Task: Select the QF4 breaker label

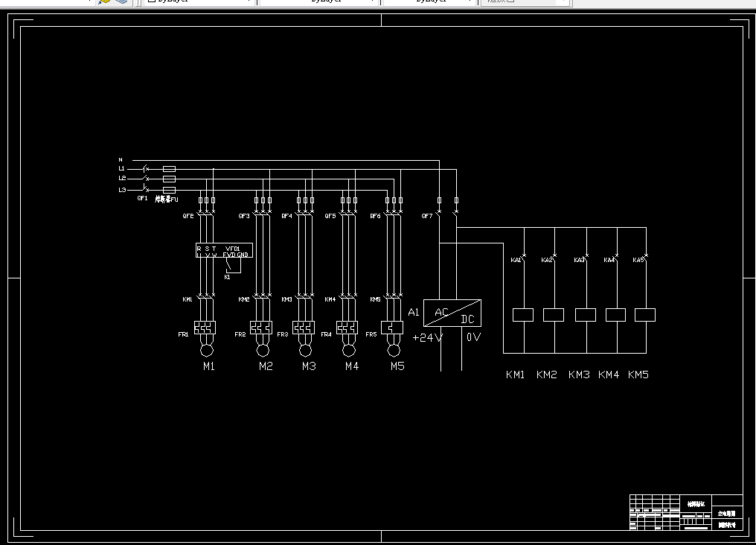Action: click(287, 216)
